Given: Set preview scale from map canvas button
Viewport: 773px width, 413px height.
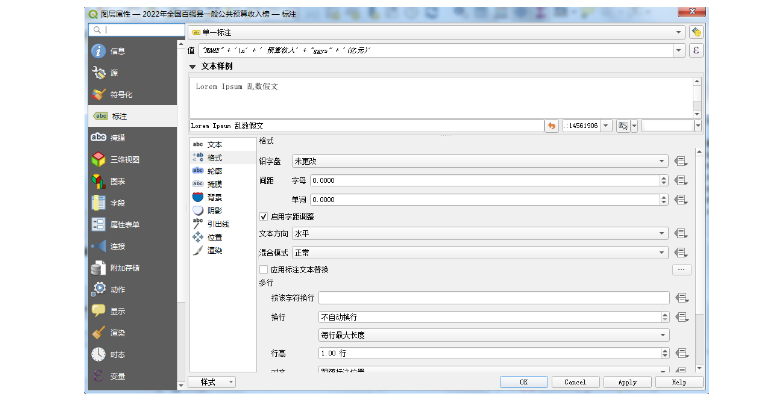Looking at the screenshot, I should (x=623, y=126).
